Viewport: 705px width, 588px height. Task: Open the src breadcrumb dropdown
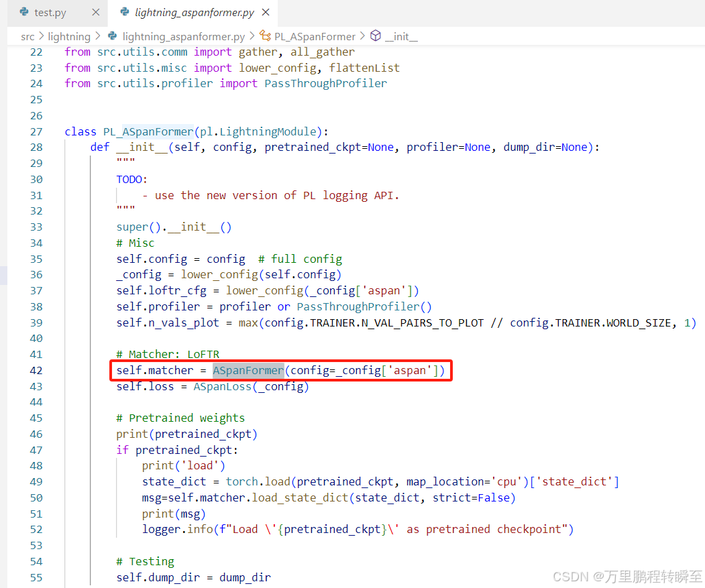tap(28, 37)
